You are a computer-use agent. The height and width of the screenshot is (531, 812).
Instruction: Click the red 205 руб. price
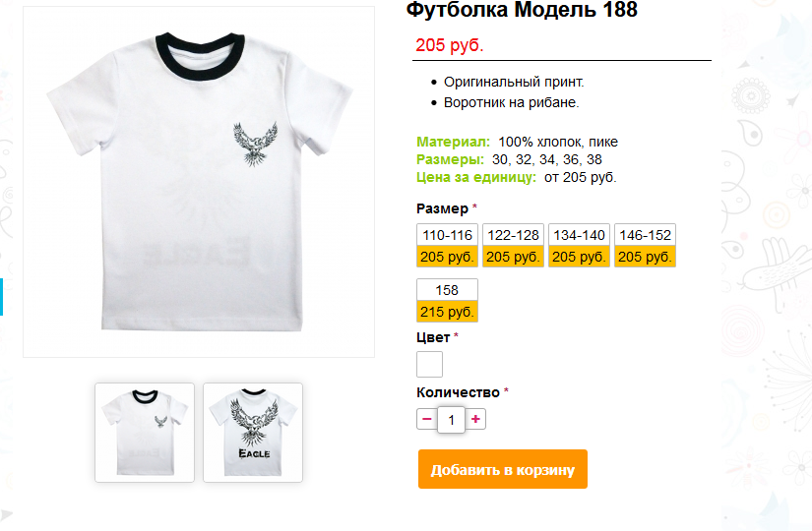tap(450, 45)
